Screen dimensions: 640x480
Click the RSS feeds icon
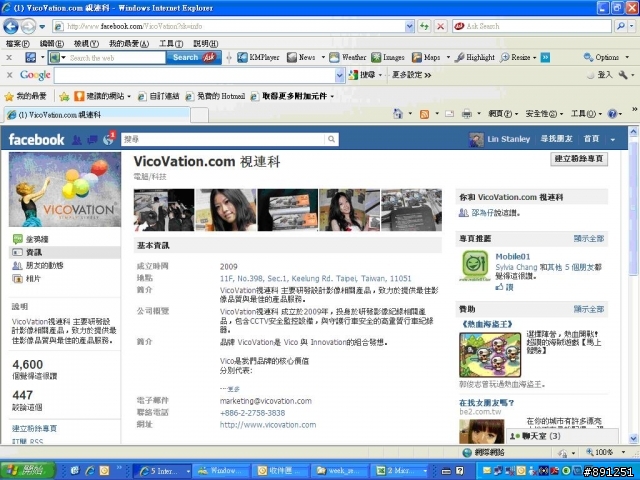(424, 114)
